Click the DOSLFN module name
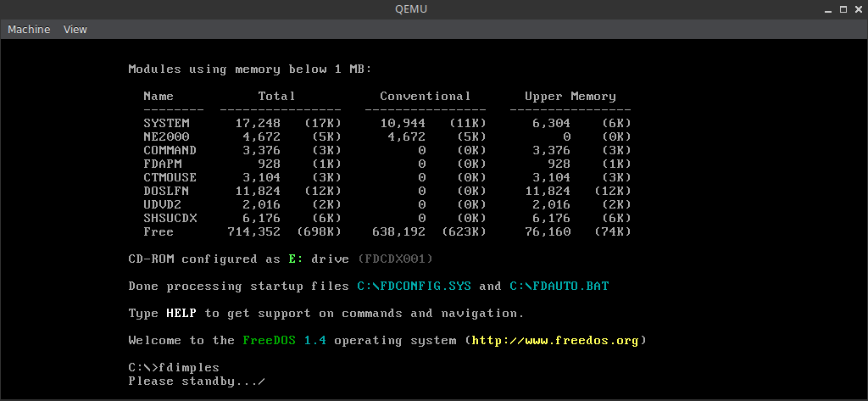 (x=166, y=191)
